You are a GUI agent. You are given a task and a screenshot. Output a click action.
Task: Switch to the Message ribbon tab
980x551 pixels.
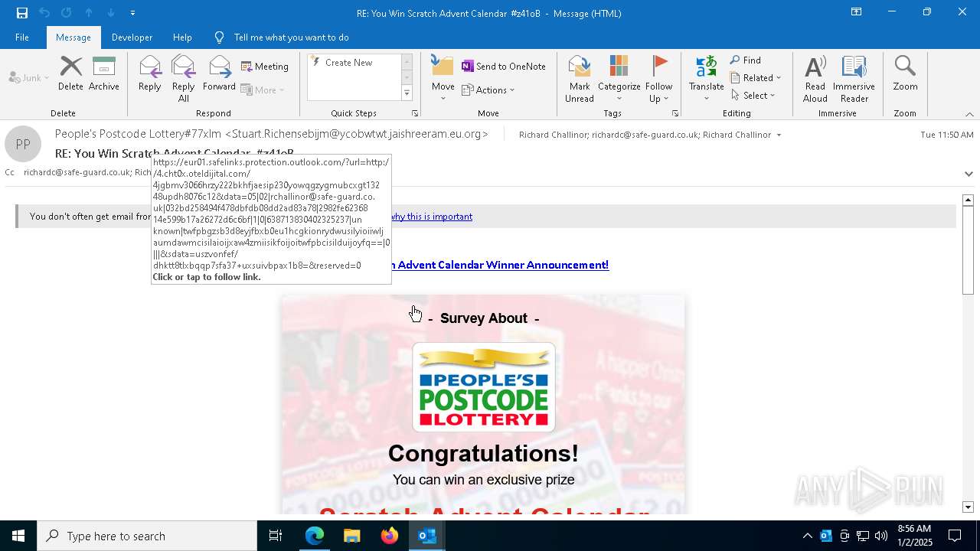[x=73, y=37]
